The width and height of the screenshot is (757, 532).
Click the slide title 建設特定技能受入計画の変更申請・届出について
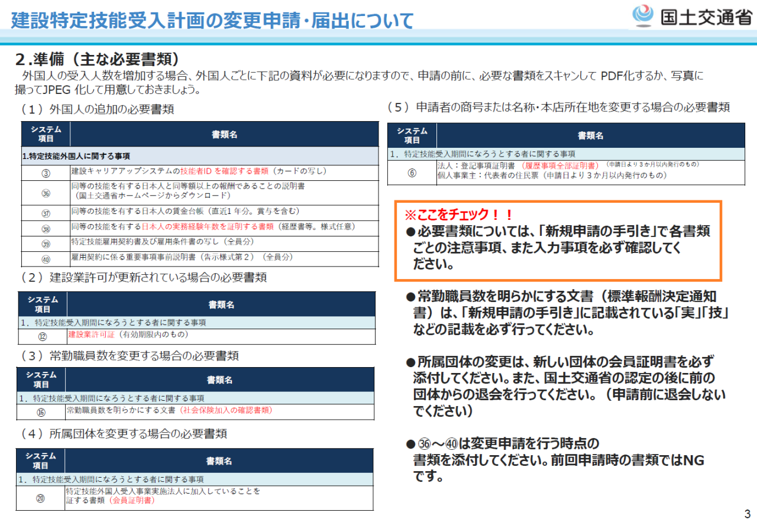click(212, 21)
